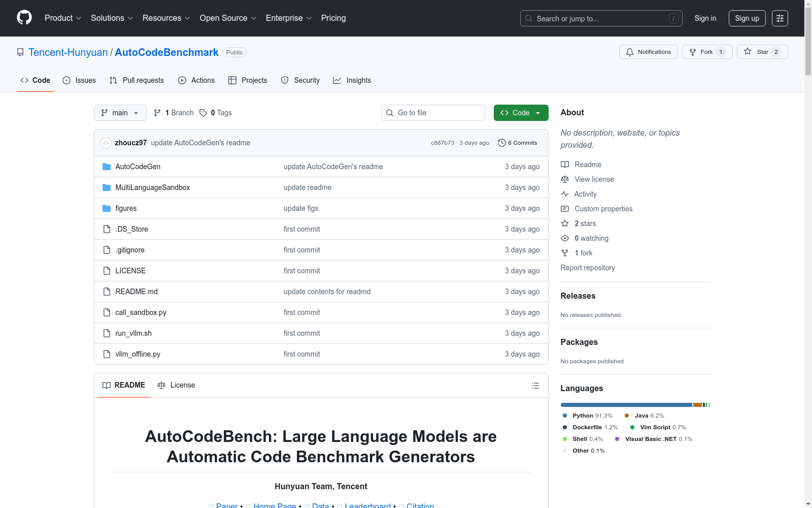
Task: Click the fork icon in the Fork button
Action: click(693, 52)
